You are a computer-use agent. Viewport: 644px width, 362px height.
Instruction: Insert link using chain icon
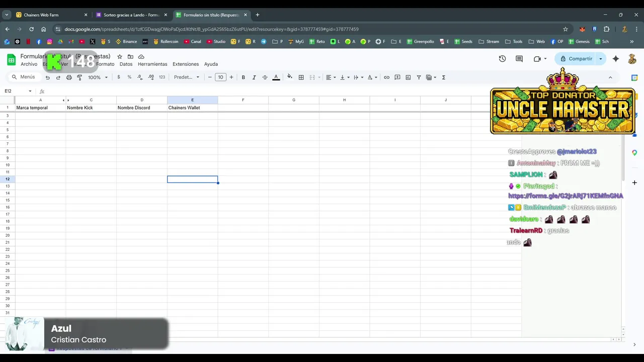[x=386, y=77]
